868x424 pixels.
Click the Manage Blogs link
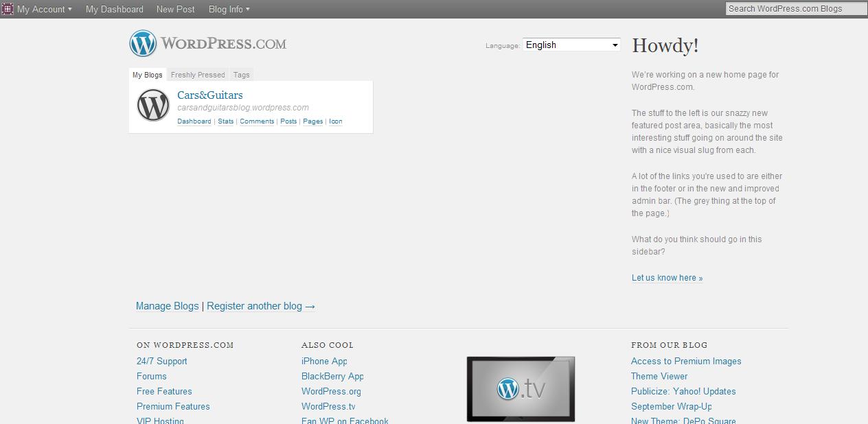coord(168,306)
